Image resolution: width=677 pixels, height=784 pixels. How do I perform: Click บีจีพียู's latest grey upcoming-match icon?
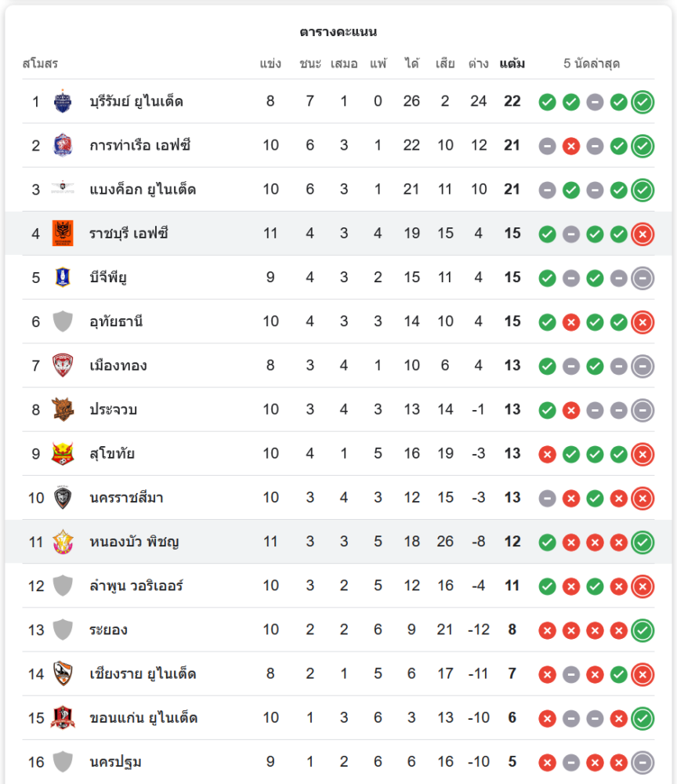pyautogui.click(x=643, y=278)
